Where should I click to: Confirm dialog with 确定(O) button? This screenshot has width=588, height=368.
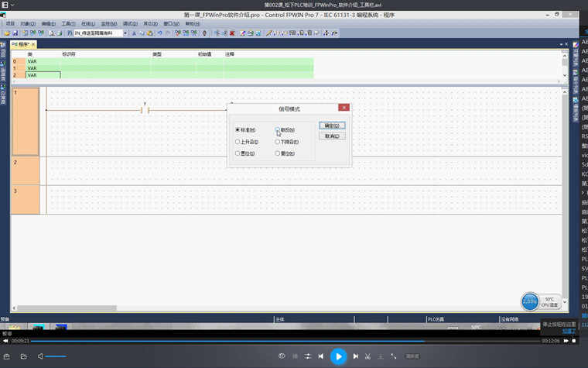(332, 126)
